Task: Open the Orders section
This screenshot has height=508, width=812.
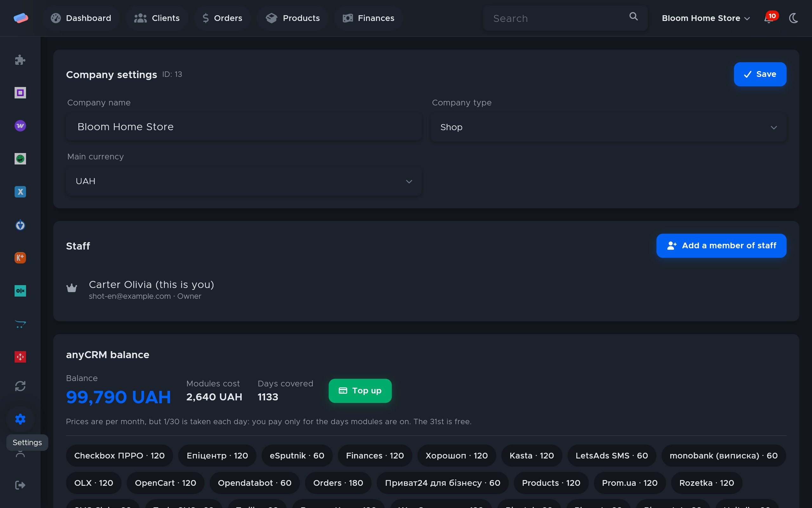Action: (222, 18)
